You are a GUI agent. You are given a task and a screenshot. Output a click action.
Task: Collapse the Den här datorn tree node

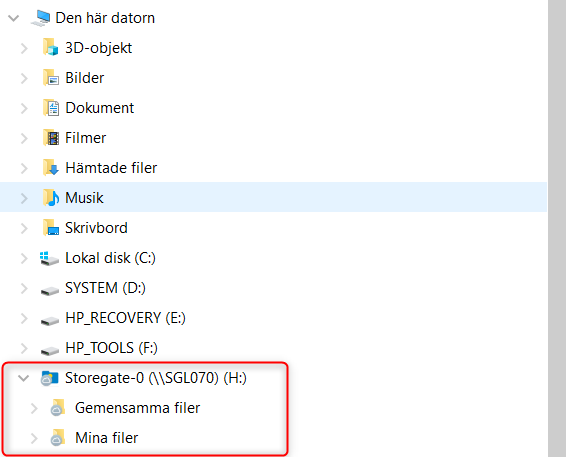[x=14, y=18]
